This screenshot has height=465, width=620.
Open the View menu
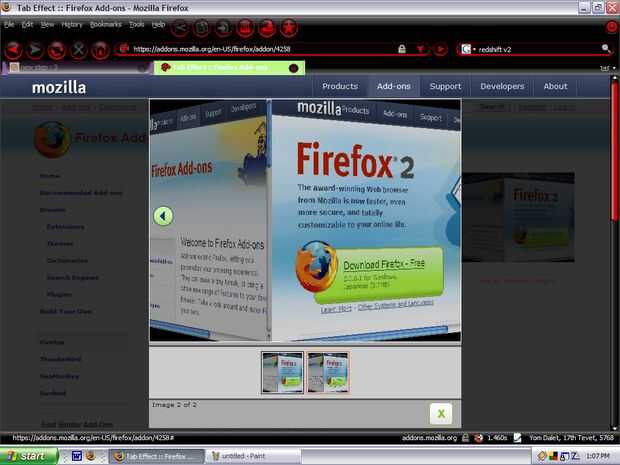47,25
